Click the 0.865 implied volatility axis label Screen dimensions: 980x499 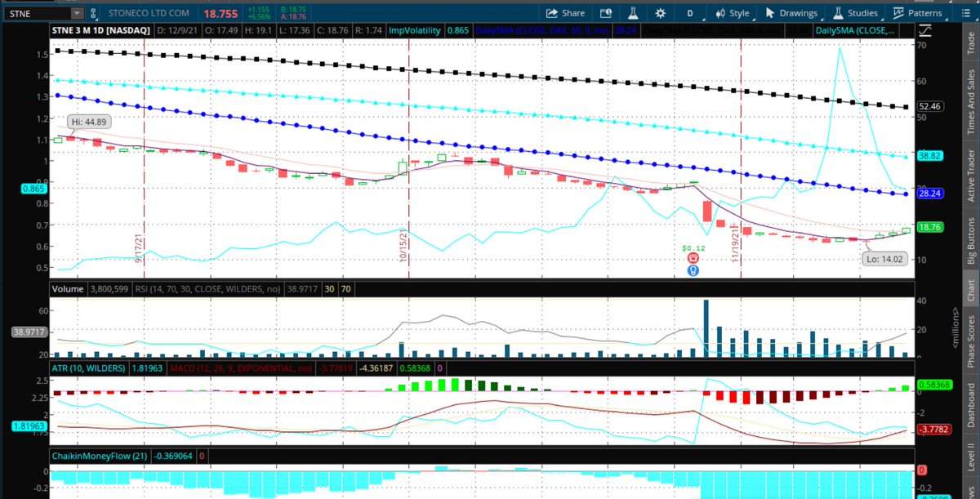click(x=35, y=188)
